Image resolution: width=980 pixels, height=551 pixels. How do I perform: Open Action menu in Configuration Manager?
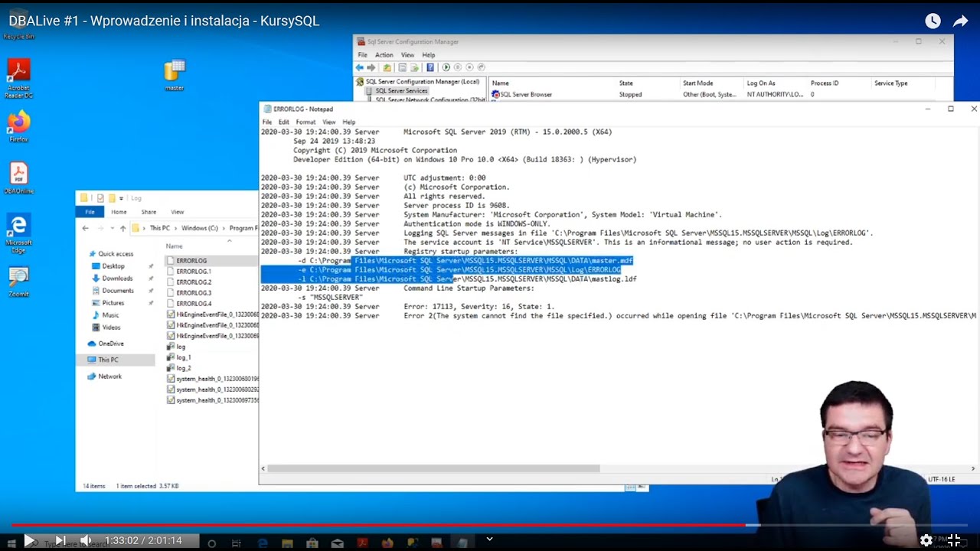[384, 55]
